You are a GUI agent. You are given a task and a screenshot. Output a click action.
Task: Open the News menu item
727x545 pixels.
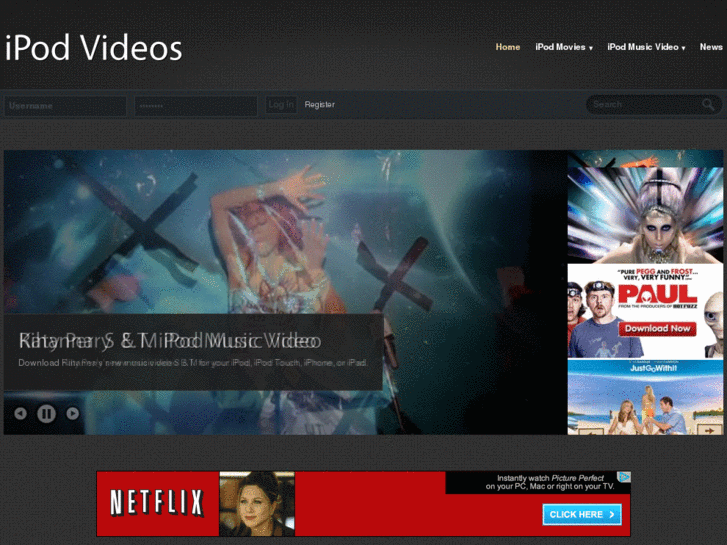(711, 47)
